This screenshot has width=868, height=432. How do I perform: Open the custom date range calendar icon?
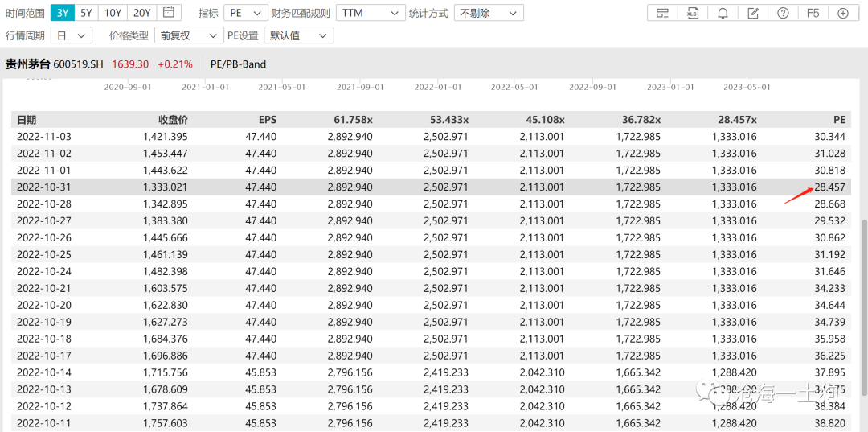[170, 12]
